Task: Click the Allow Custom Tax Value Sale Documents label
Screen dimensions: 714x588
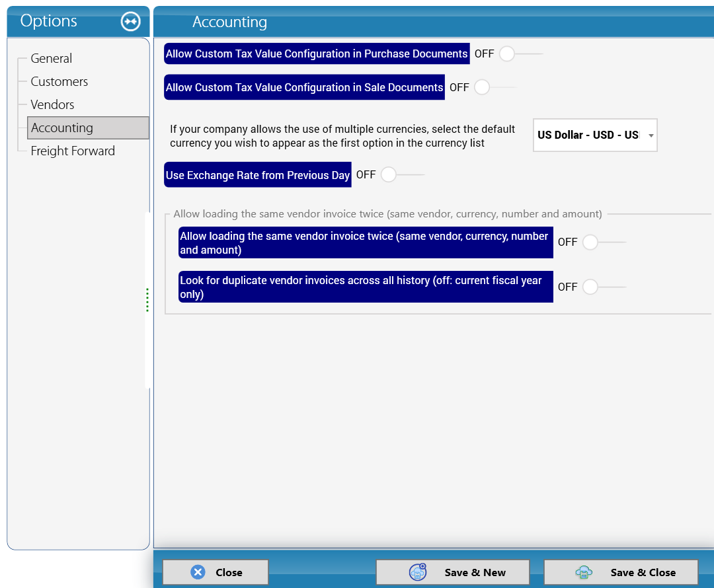Action: pyautogui.click(x=304, y=87)
